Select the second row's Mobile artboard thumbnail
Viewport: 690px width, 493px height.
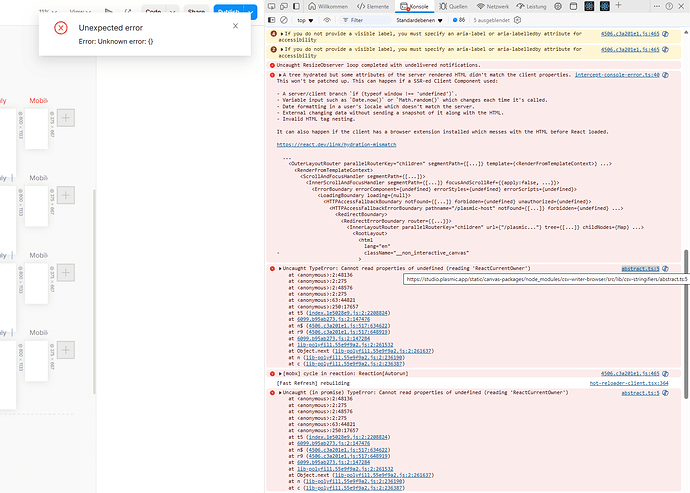point(36,206)
